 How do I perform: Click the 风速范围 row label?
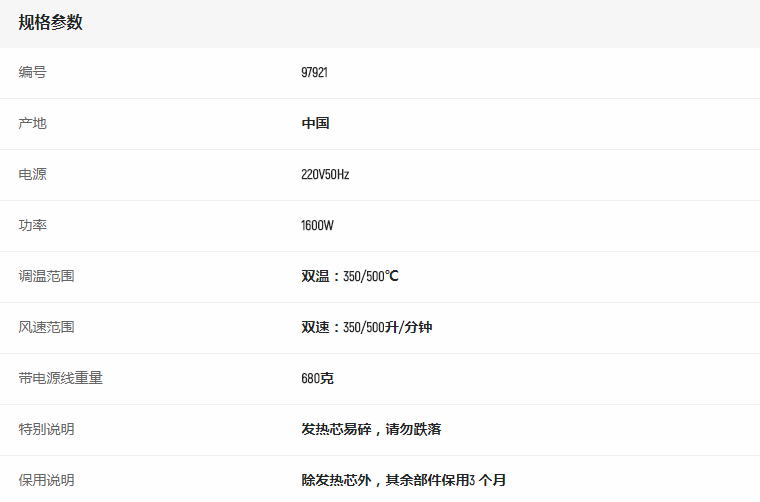click(x=46, y=328)
